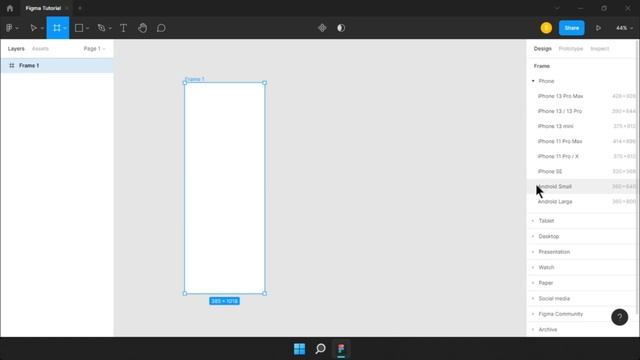Switch to the Layers tab
Viewport: 640px width, 360px height.
tap(16, 49)
